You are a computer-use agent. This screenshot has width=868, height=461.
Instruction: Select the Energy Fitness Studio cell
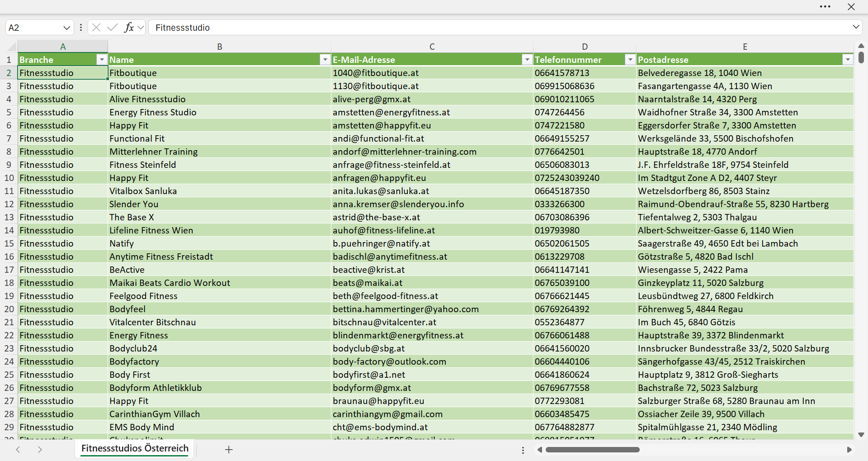[x=220, y=112]
